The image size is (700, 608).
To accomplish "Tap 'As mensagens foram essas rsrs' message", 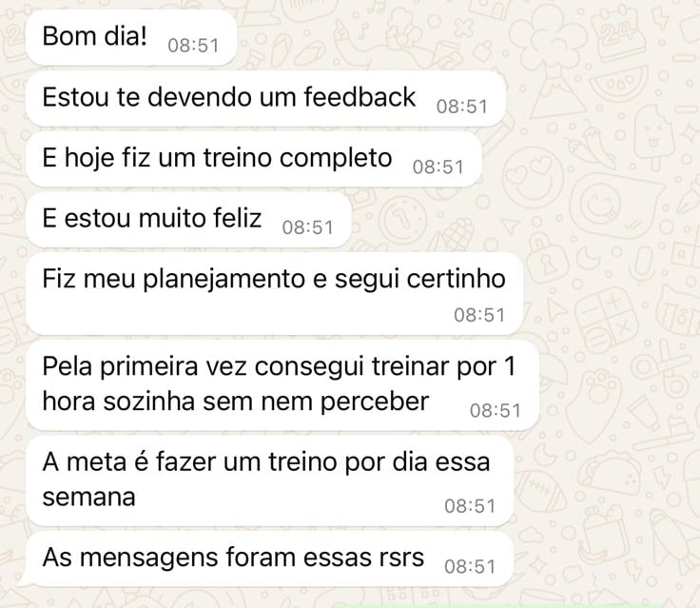I will point(270,559).
